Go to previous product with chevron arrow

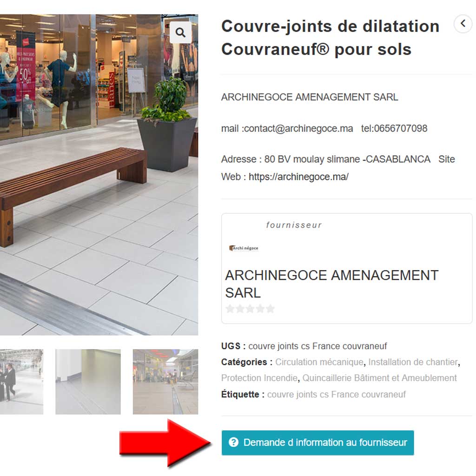(x=463, y=23)
